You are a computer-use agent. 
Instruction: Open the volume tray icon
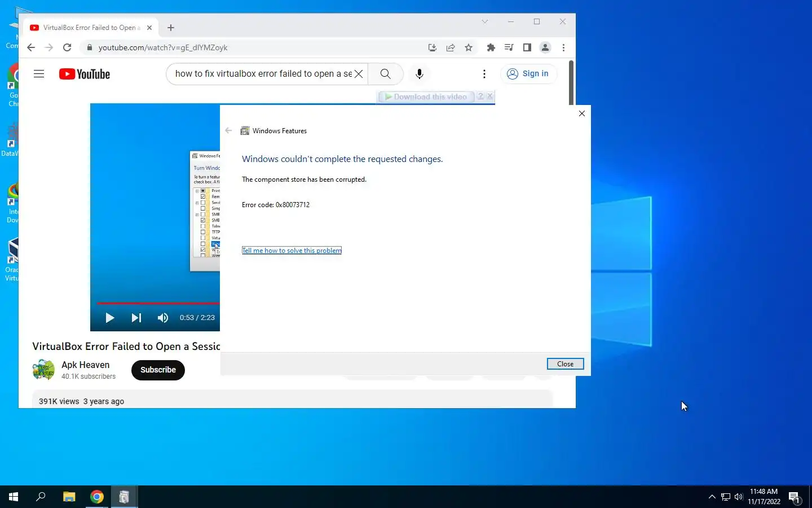click(739, 497)
